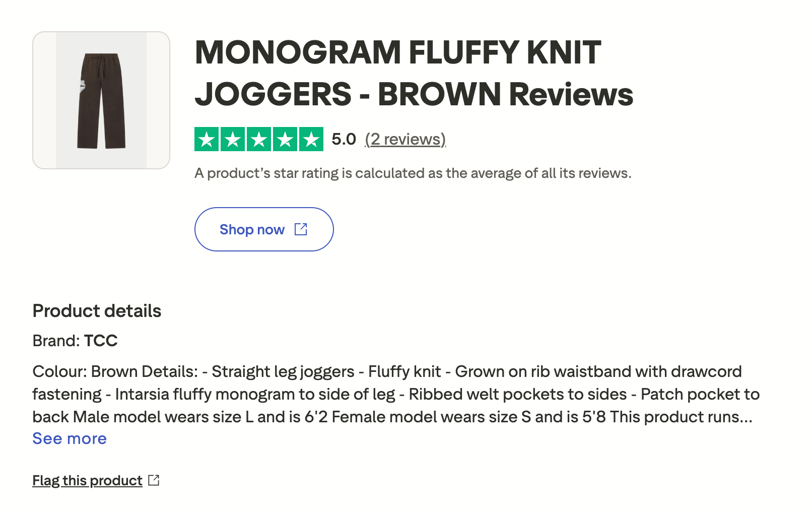Click the external icon beside Flag this product
The width and height of the screenshot is (812, 513).
coord(154,480)
